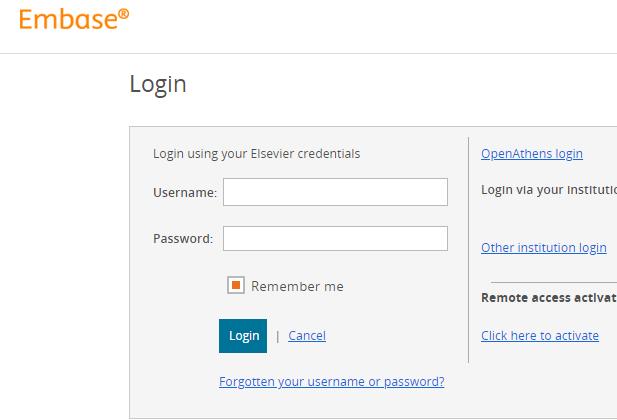Click the Remote access activation heading
This screenshot has height=420, width=617.
tap(549, 298)
